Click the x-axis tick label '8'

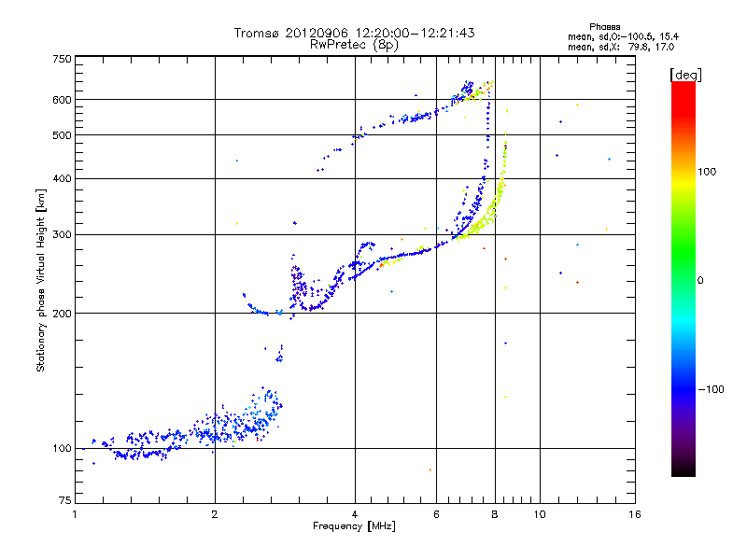(x=495, y=514)
